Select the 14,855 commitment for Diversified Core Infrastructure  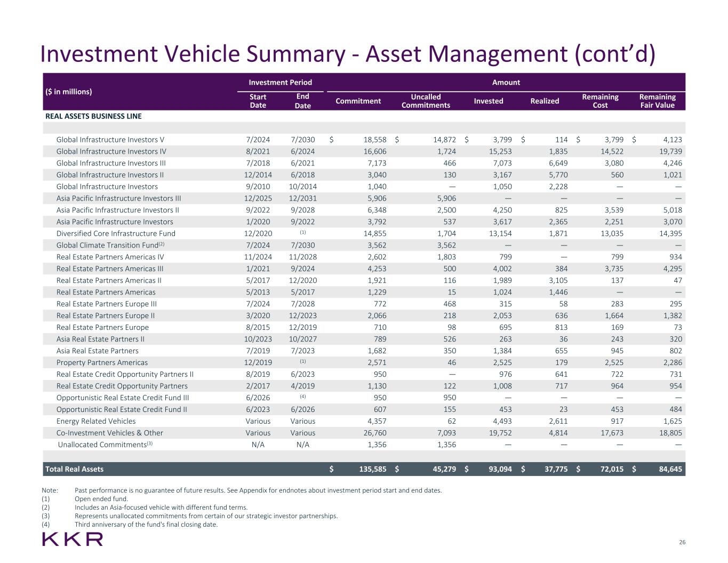[375, 234]
